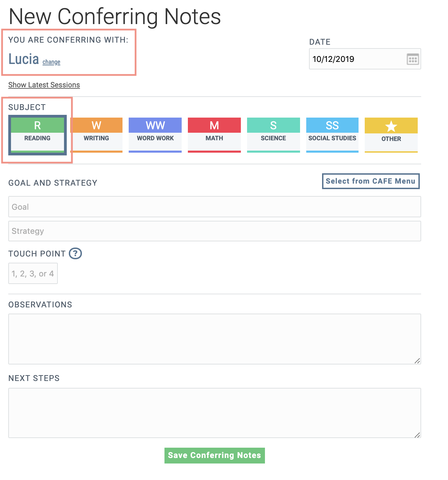Select the Writing subject tile
This screenshot has height=480, width=448.
click(x=96, y=134)
